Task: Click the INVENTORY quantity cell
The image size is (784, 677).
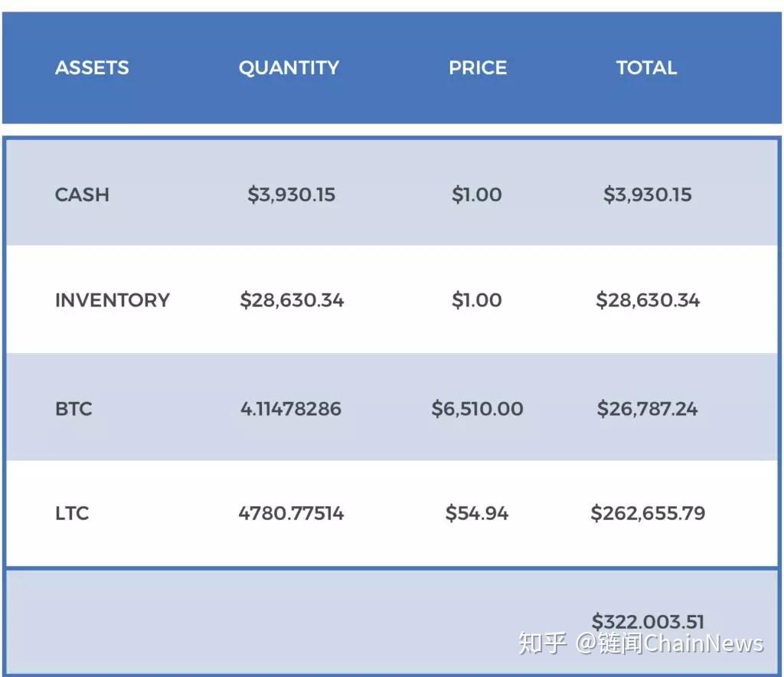Action: (292, 300)
